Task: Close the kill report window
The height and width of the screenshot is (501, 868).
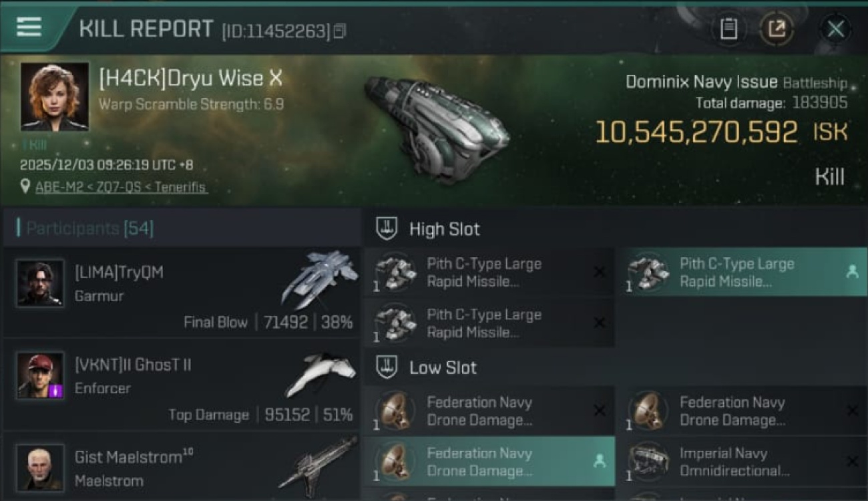Action: 835,29
